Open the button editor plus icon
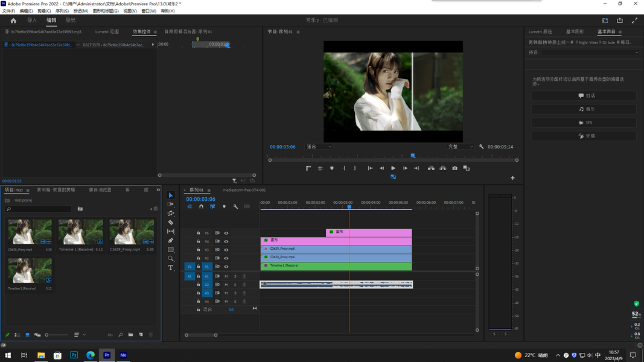 click(x=512, y=178)
